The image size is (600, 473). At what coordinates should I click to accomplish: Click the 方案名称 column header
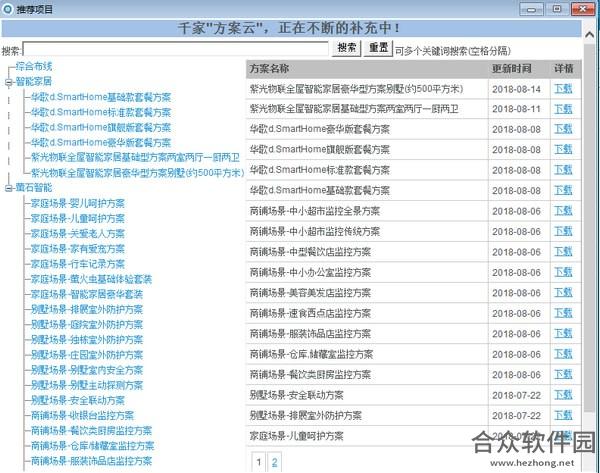(x=269, y=69)
